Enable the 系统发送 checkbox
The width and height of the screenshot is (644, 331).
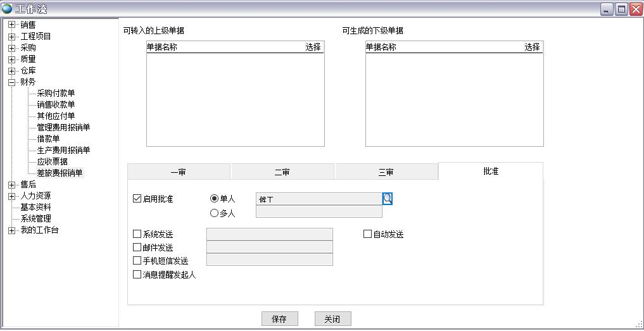tap(137, 234)
